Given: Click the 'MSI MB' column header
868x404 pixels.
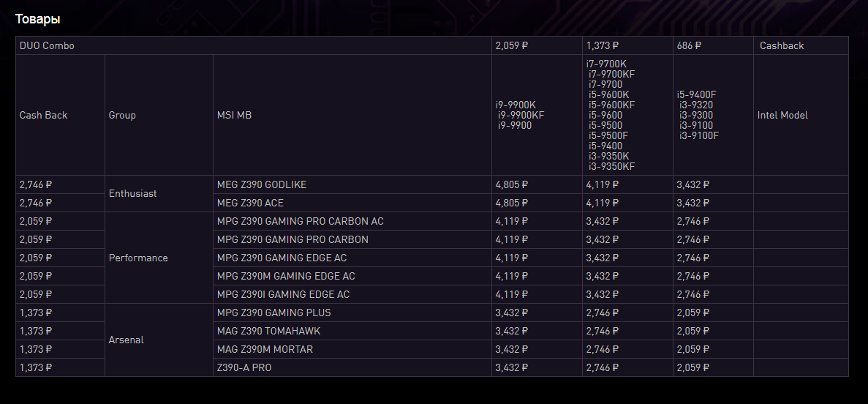Looking at the screenshot, I should tap(352, 115).
